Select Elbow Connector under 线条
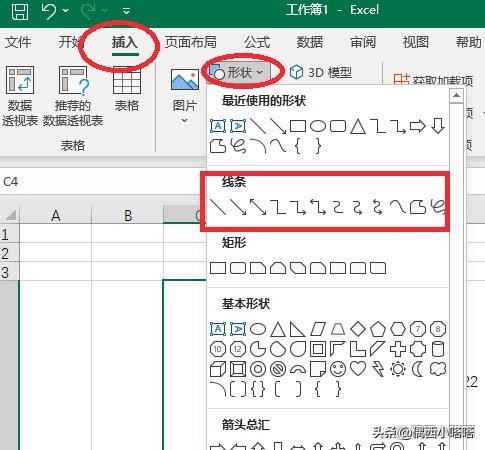485x450 pixels. (278, 207)
